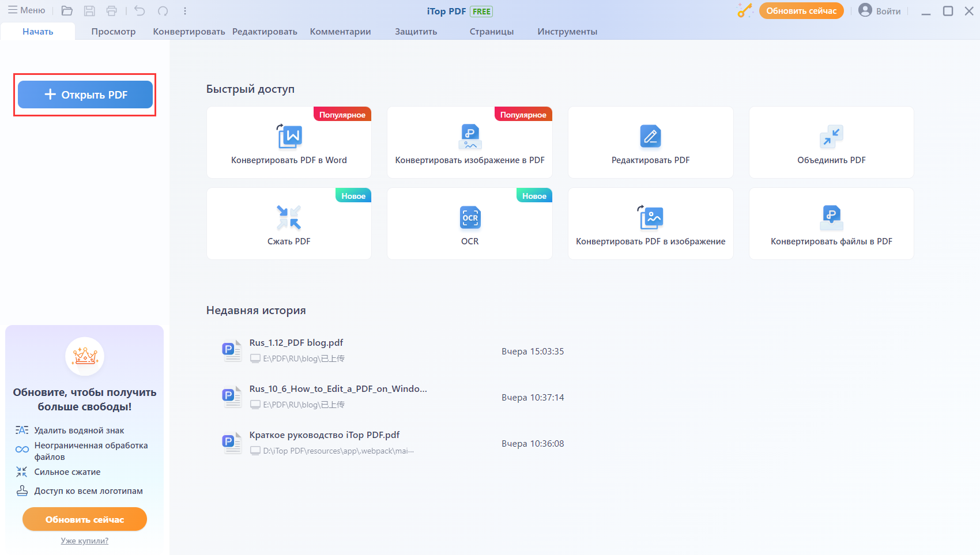This screenshot has height=555, width=980.
Task: Click the OCR icon card
Action: tap(470, 224)
